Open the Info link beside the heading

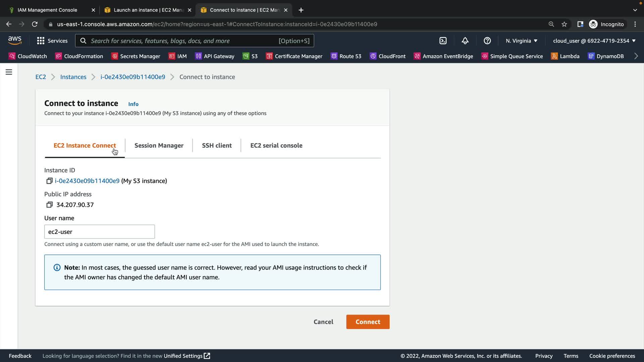[x=133, y=104]
